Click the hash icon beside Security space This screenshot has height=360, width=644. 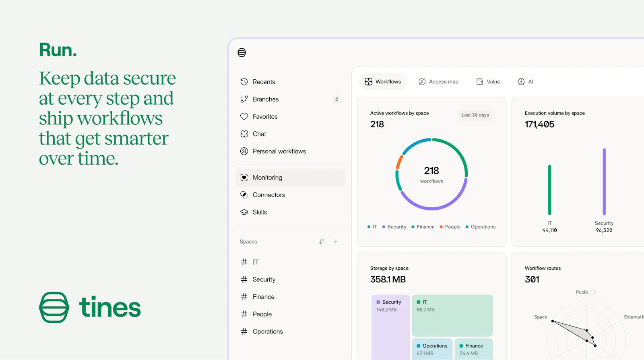click(244, 279)
